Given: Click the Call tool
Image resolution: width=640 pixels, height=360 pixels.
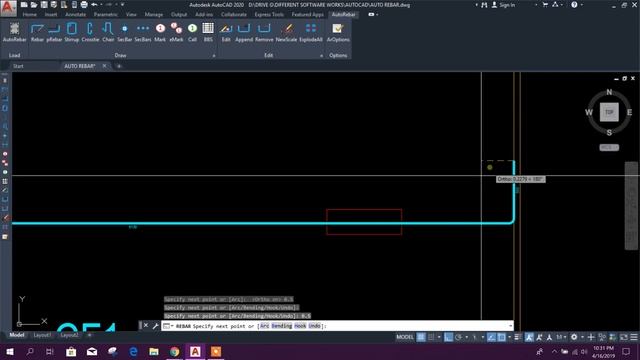Looking at the screenshot, I should [x=192, y=32].
